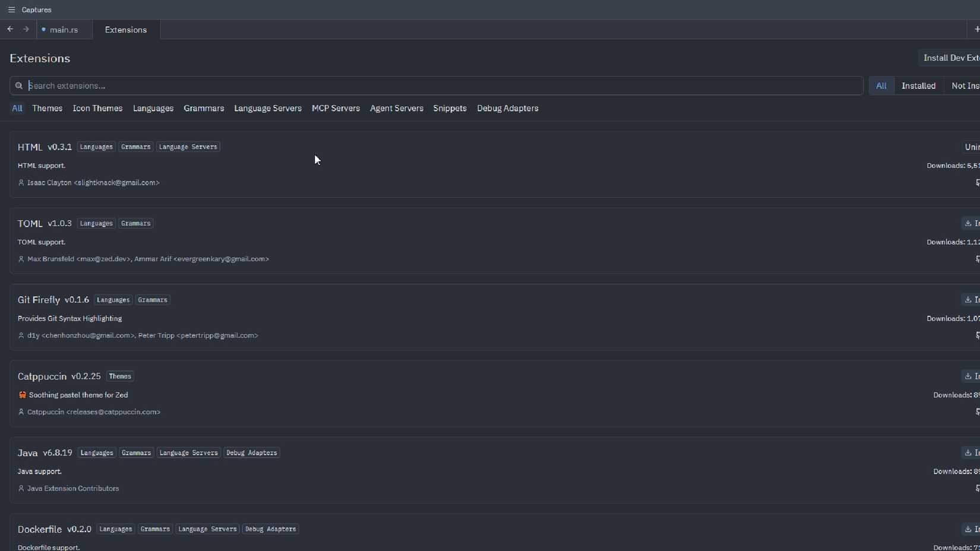980x551 pixels.
Task: Click Catppuccin releases author line
Action: pyautogui.click(x=94, y=412)
